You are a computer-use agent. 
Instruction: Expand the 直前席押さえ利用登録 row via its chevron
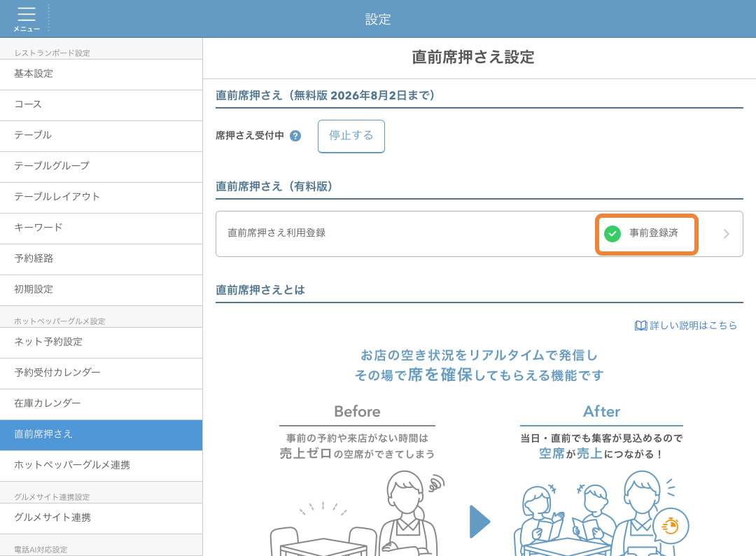pyautogui.click(x=727, y=234)
